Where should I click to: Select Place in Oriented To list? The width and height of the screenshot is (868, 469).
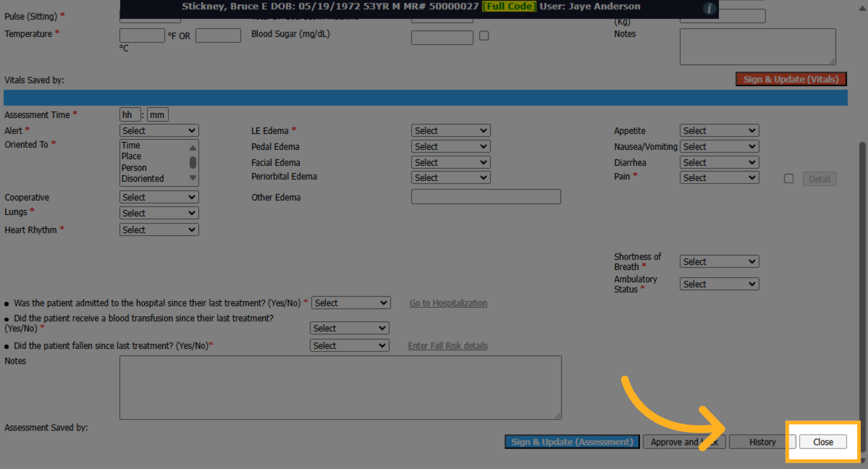[131, 156]
